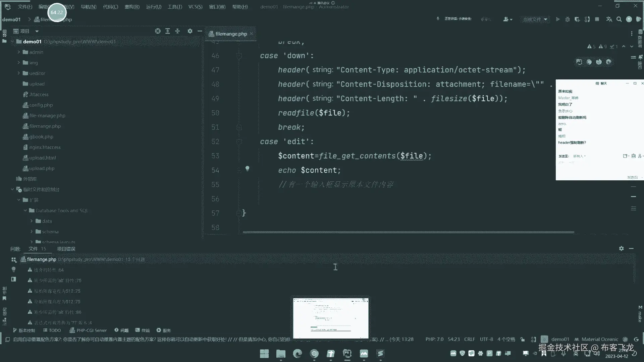Click the Debug bug icon

coord(567,19)
